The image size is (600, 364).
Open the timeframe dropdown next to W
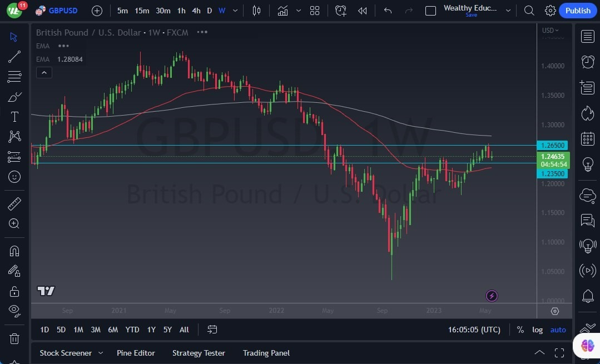[234, 11]
